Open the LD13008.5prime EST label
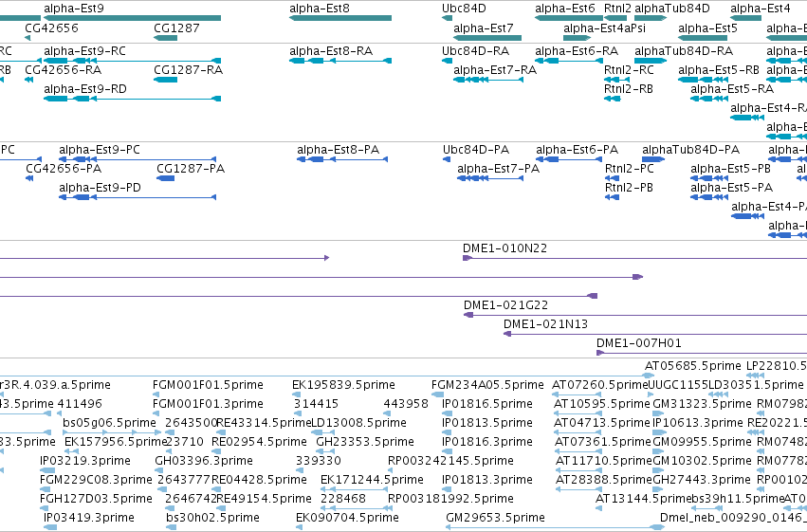The height and width of the screenshot is (532, 807). pos(358,423)
